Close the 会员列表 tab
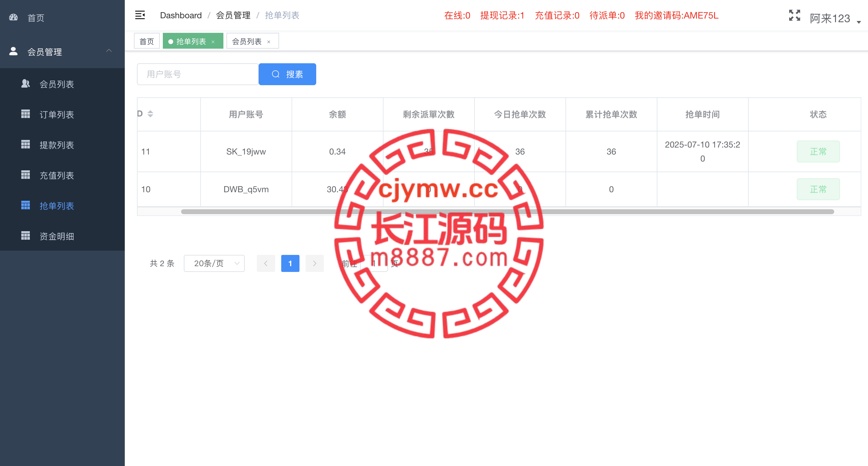This screenshot has height=466, width=868. (269, 42)
